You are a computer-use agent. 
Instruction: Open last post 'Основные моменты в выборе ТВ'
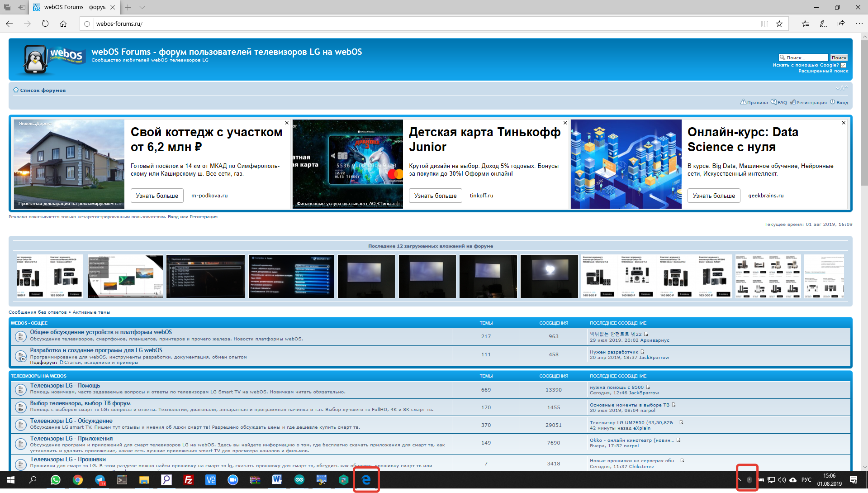[629, 405]
